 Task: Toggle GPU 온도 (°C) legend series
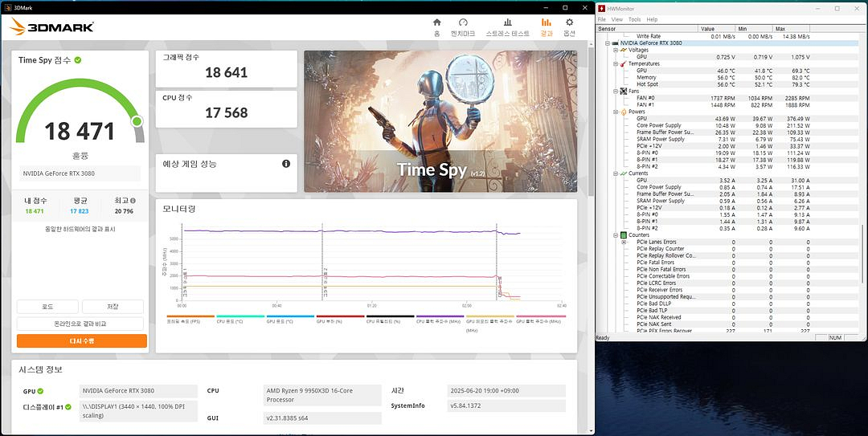290,320
